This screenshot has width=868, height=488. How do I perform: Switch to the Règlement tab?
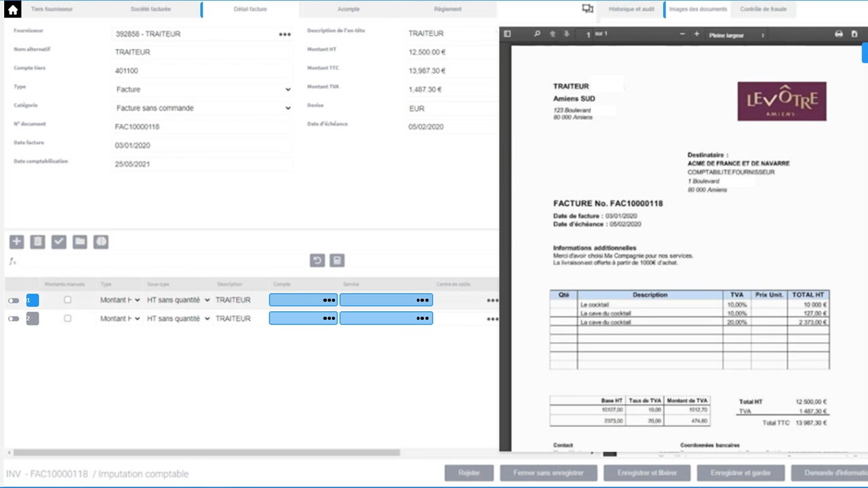point(448,9)
